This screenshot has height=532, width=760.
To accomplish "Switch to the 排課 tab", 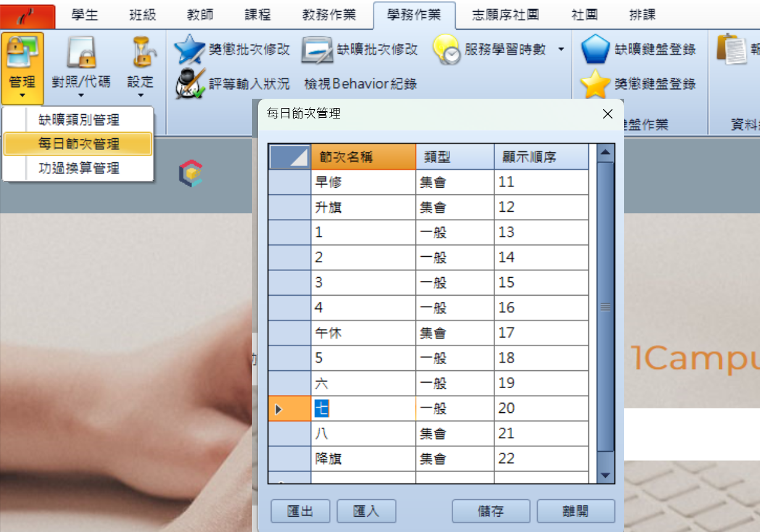I will 642,15.
